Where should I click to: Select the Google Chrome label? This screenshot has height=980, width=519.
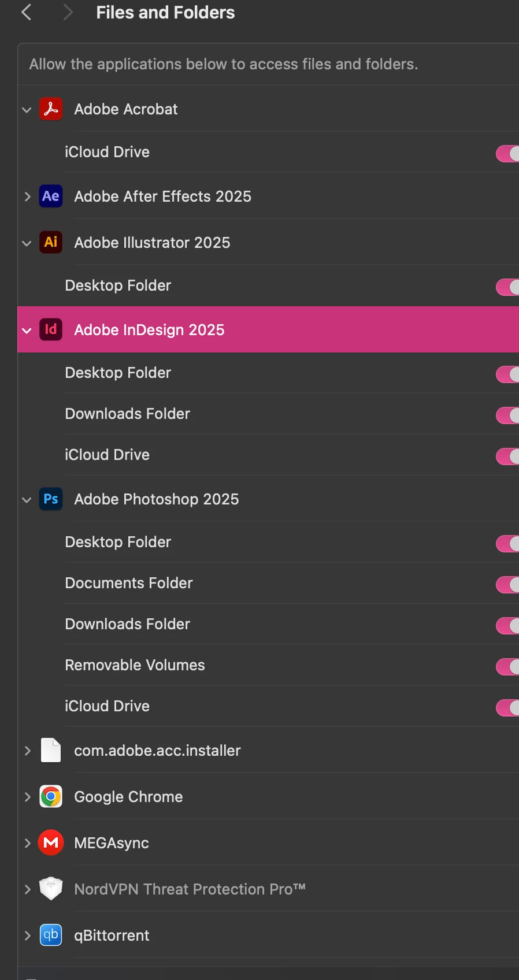(128, 797)
